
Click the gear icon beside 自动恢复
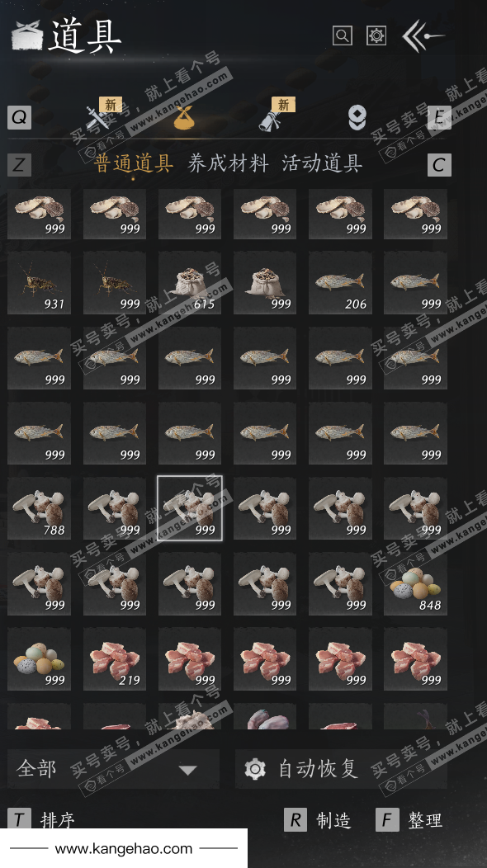tap(255, 770)
